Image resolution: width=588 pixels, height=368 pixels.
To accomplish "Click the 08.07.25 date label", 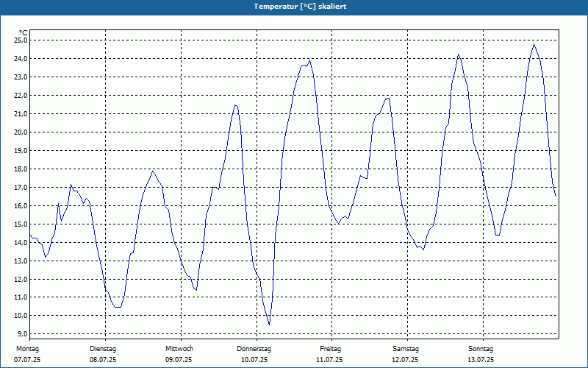I will 103,360.
